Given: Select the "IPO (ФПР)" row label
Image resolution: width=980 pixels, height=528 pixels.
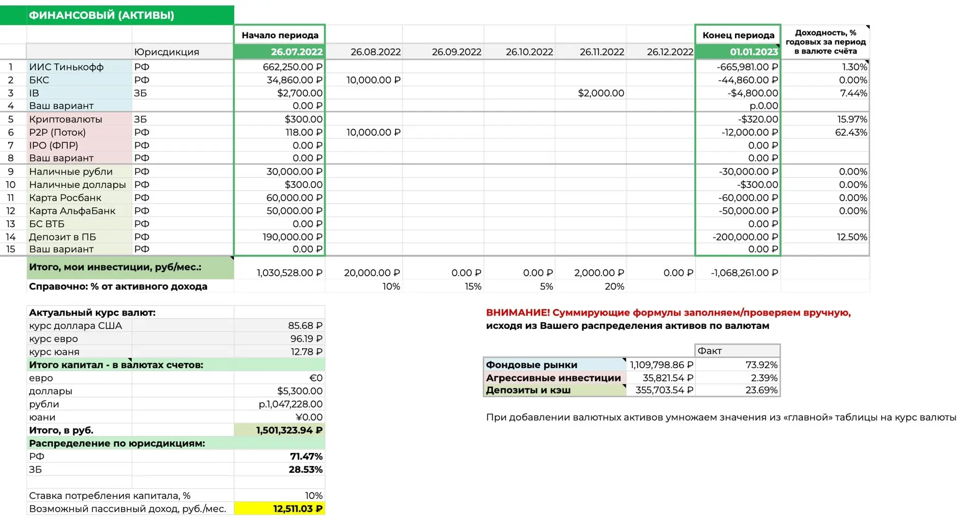Looking at the screenshot, I should point(79,145).
